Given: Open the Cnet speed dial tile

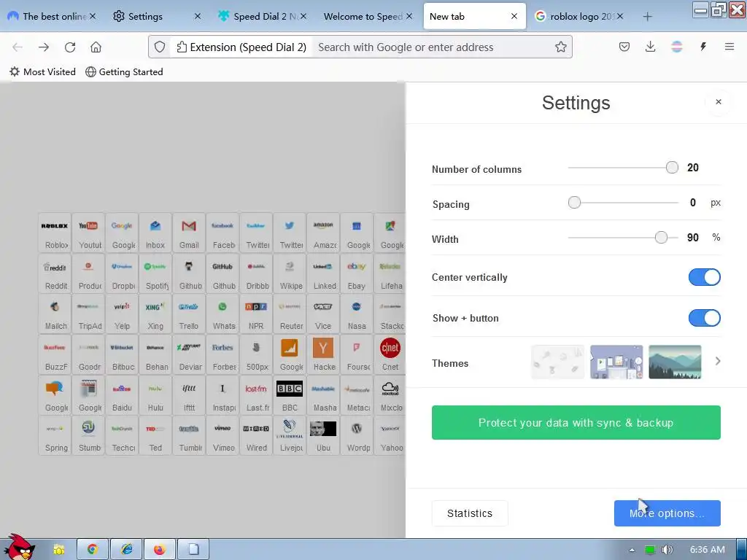Looking at the screenshot, I should [390, 355].
